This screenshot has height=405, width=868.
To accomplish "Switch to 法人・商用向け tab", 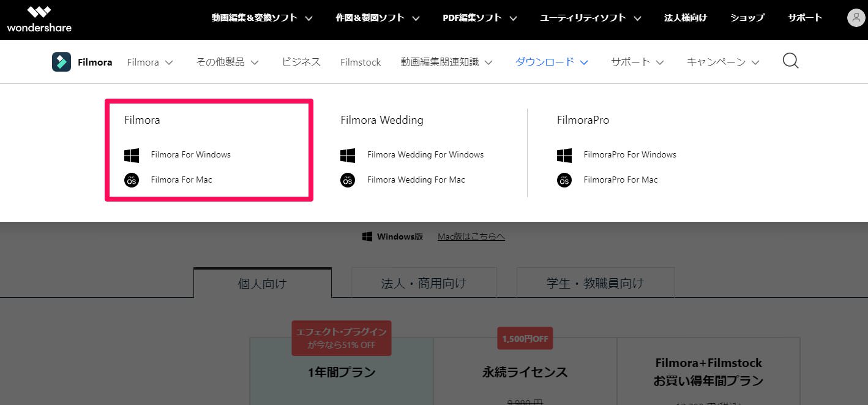I will pos(424,283).
